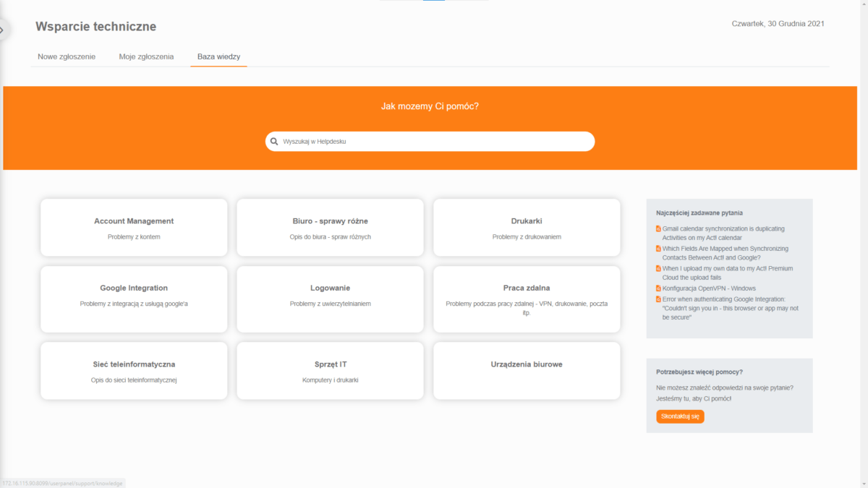Select the 'Logowanie' category card
The image size is (868, 488).
(x=330, y=299)
